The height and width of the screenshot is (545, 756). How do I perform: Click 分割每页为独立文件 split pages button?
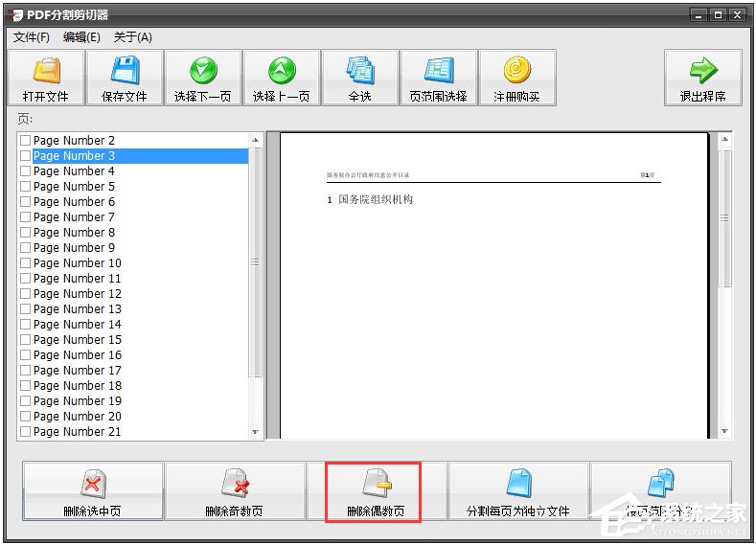(x=518, y=491)
